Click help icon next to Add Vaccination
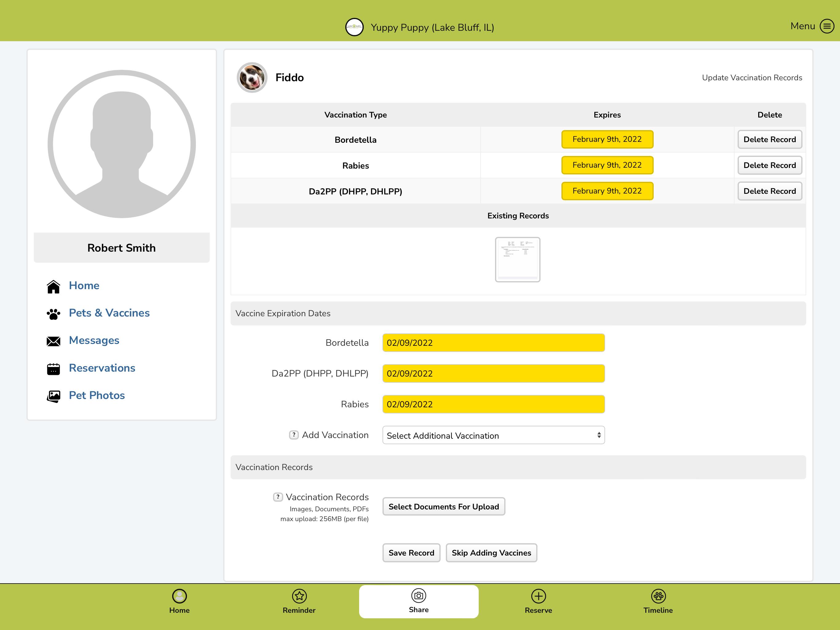Image resolution: width=840 pixels, height=630 pixels. click(294, 435)
